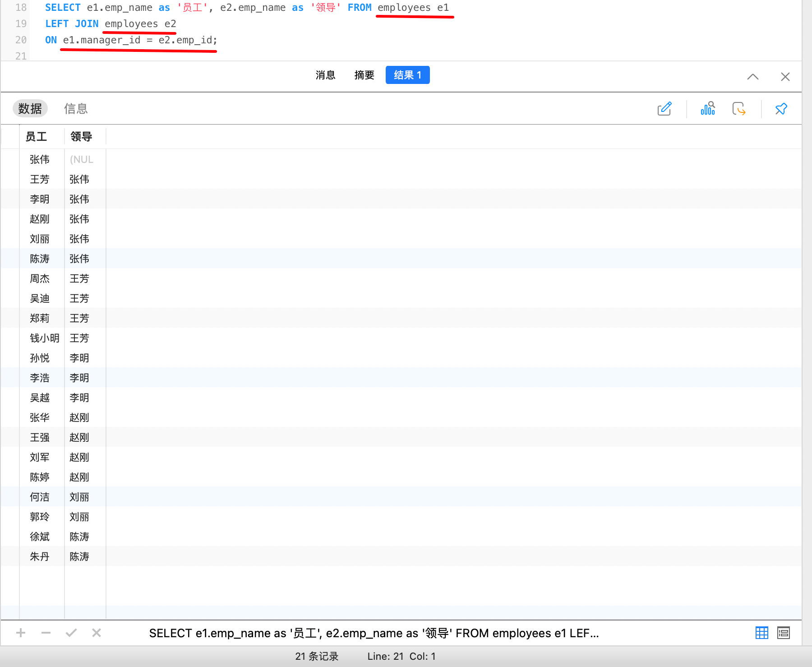Pin the result tab with pin icon
The image size is (812, 667).
pyautogui.click(x=781, y=109)
